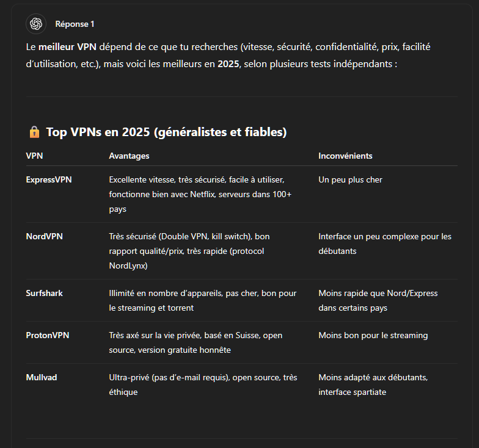The width and height of the screenshot is (479, 448).
Task: Click the lock emoji in the heading
Action: pos(34,132)
